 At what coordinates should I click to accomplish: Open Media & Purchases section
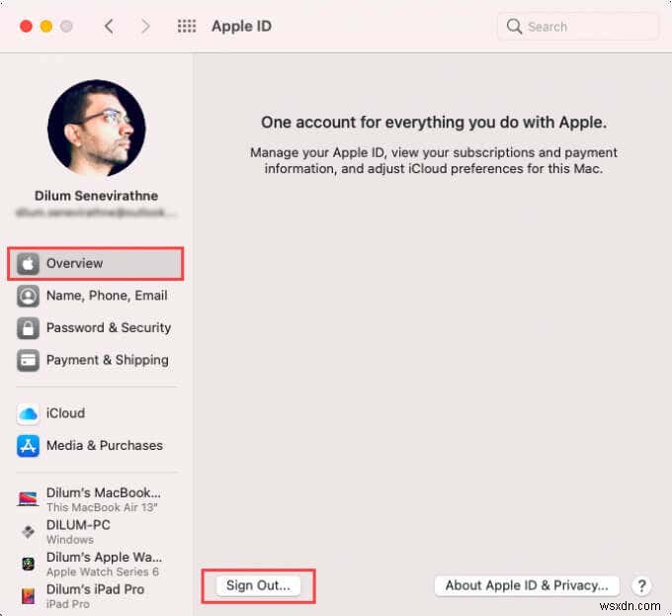pyautogui.click(x=96, y=446)
